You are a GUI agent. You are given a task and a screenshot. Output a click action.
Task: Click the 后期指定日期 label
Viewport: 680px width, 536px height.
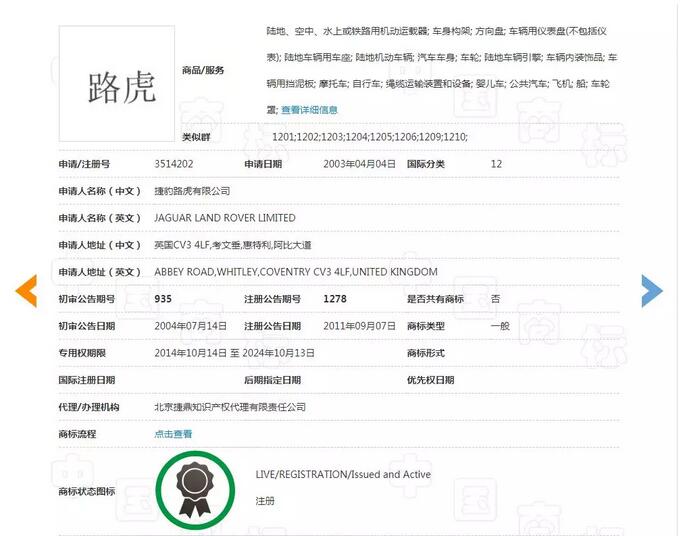(272, 380)
